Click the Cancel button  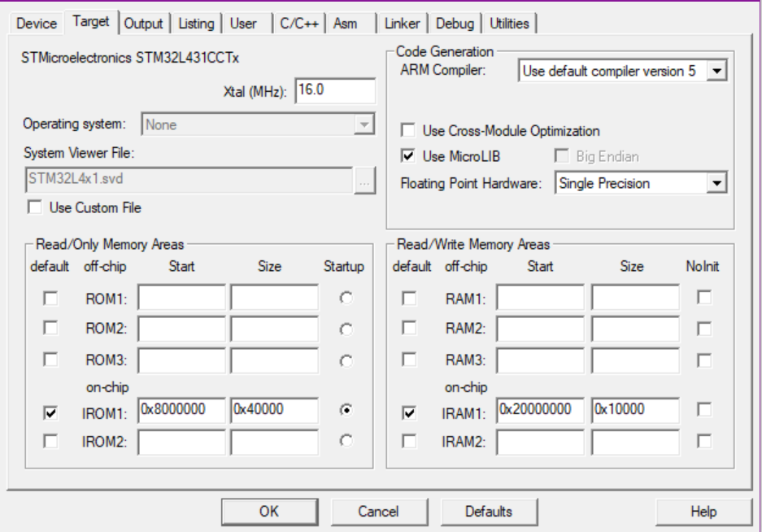[379, 512]
